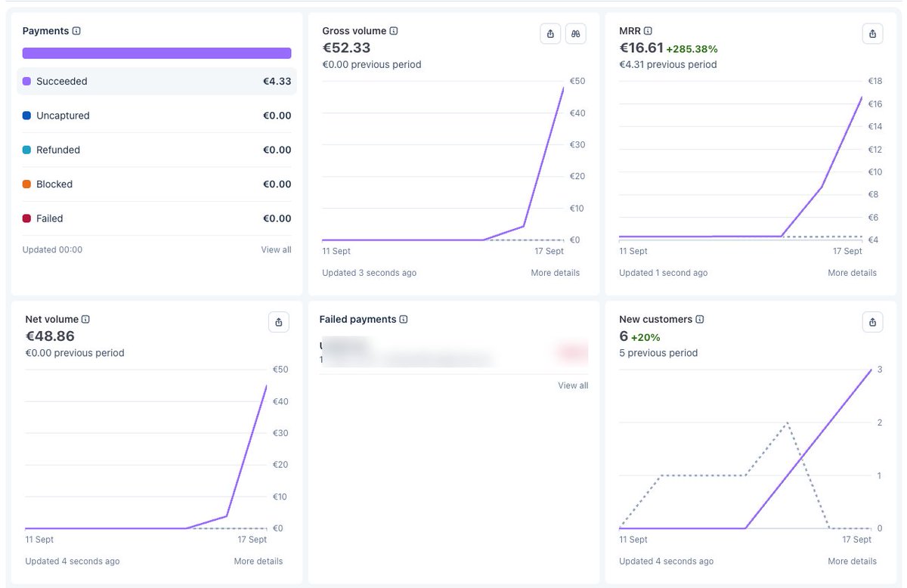This screenshot has width=907, height=588.
Task: Click the info icon beside Net volume
Action: click(x=85, y=320)
